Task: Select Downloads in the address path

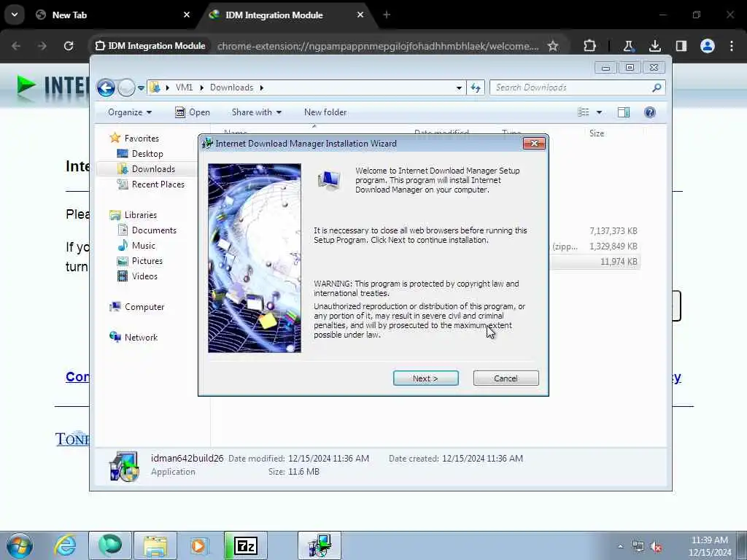Action: 231,87
